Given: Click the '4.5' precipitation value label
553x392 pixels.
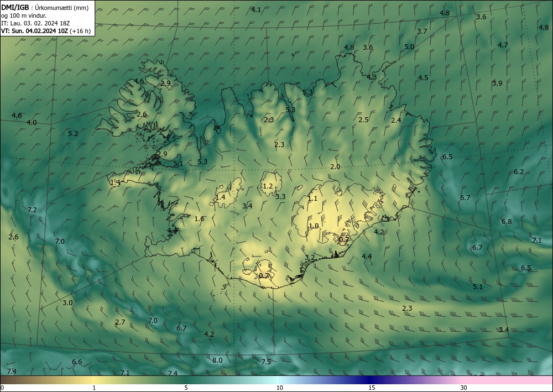Looking at the screenshot, I should pos(423,78).
